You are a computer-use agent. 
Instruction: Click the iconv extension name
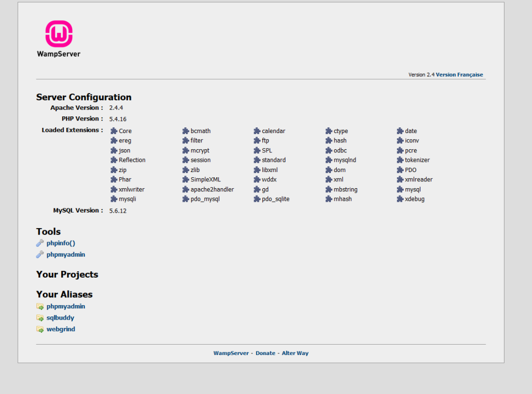tap(412, 140)
